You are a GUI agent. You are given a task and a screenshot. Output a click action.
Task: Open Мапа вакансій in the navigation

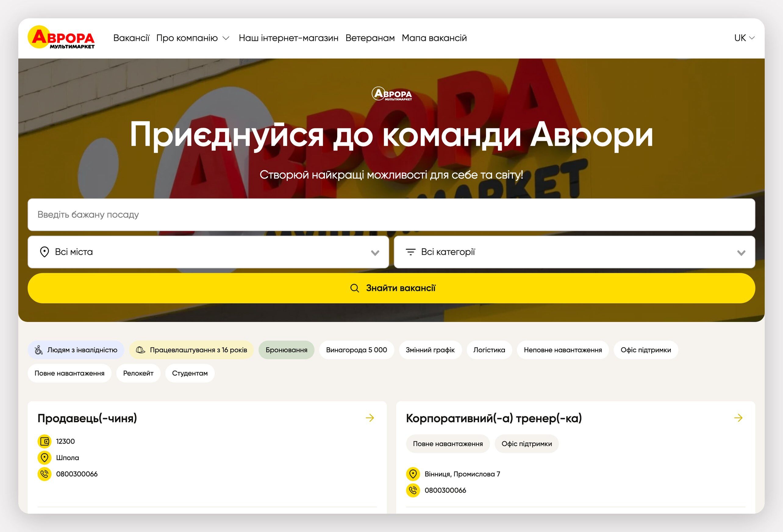pos(434,38)
